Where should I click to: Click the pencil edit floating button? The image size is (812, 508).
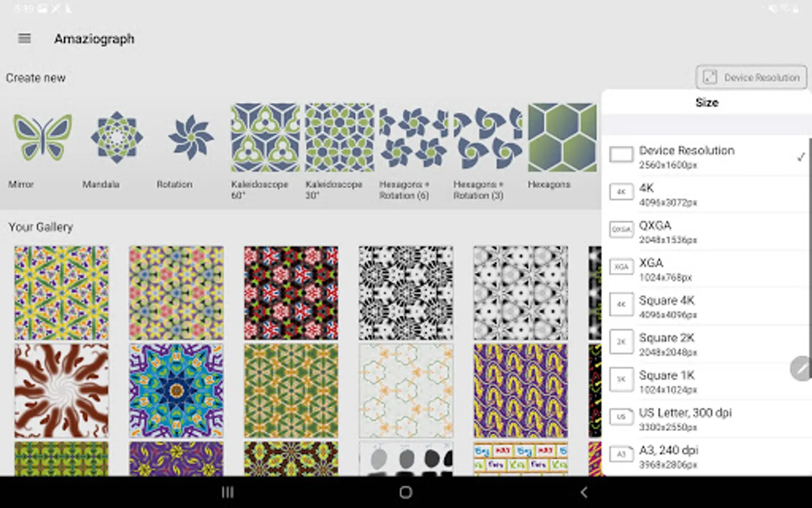[802, 369]
